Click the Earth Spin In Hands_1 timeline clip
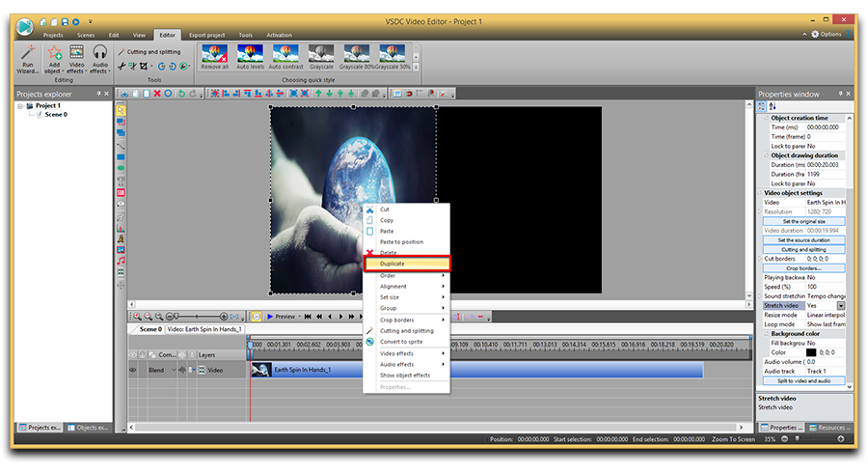Viewport: 868px width, 474px height. [x=476, y=370]
